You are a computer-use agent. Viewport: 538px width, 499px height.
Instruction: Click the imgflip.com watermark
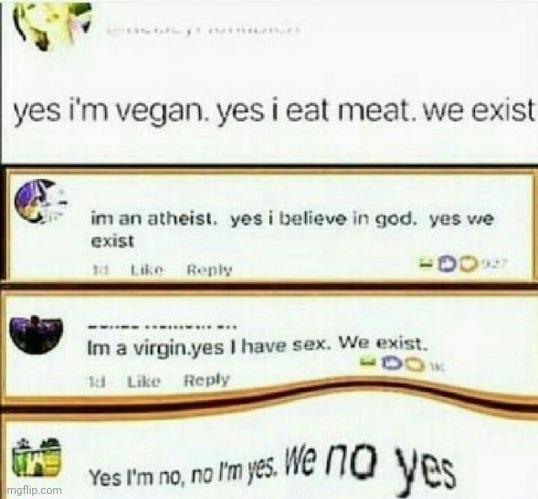(x=32, y=490)
